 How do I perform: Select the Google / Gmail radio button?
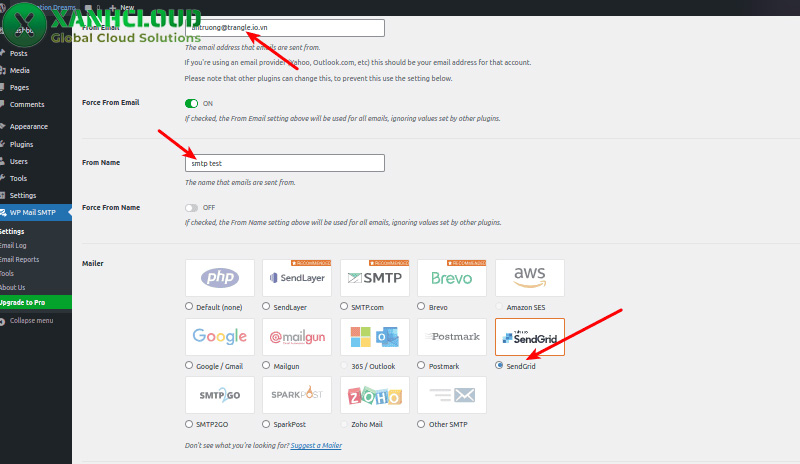pos(190,366)
